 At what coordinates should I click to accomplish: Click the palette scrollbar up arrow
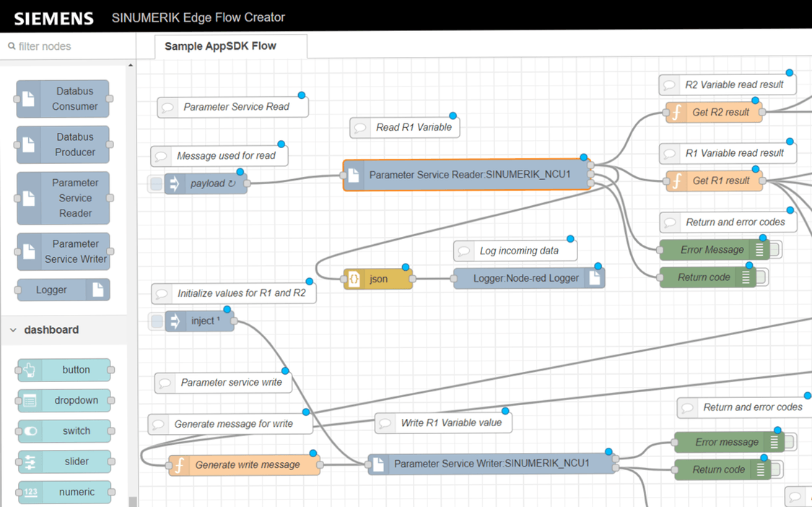[x=131, y=65]
